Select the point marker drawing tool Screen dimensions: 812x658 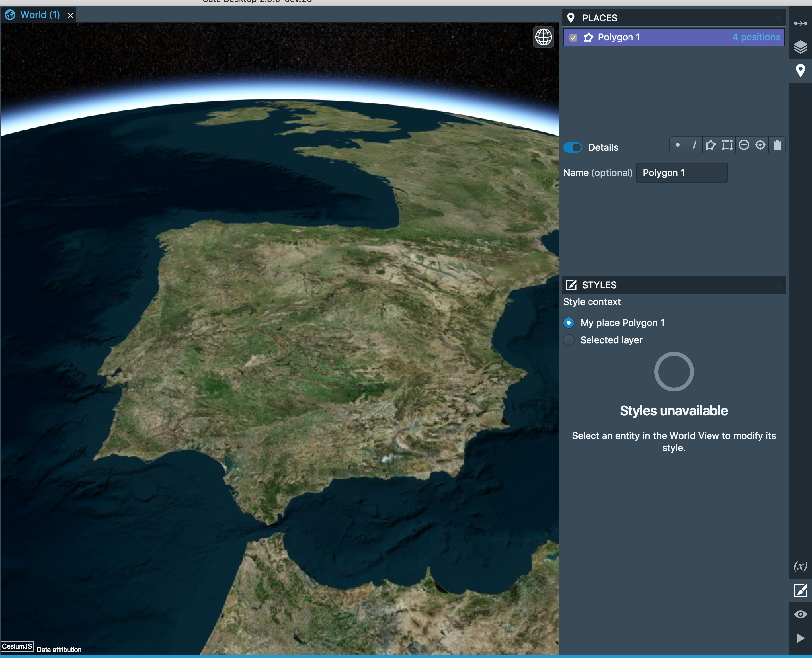(x=677, y=145)
